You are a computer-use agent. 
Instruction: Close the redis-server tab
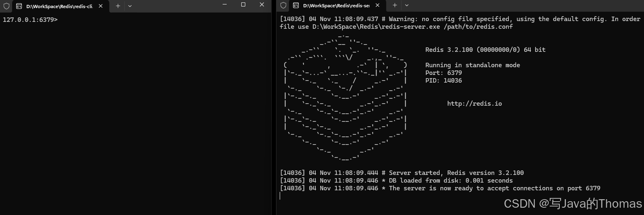point(378,5)
